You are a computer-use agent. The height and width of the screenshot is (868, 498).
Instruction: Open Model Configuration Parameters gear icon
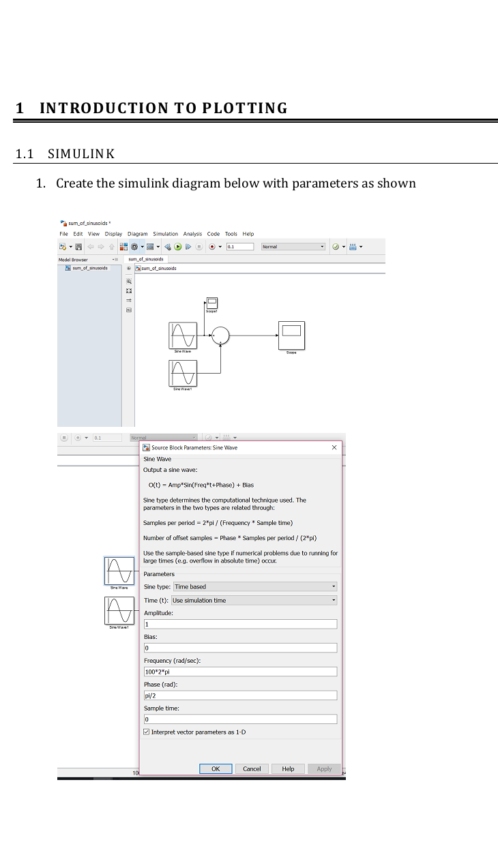[x=134, y=246]
